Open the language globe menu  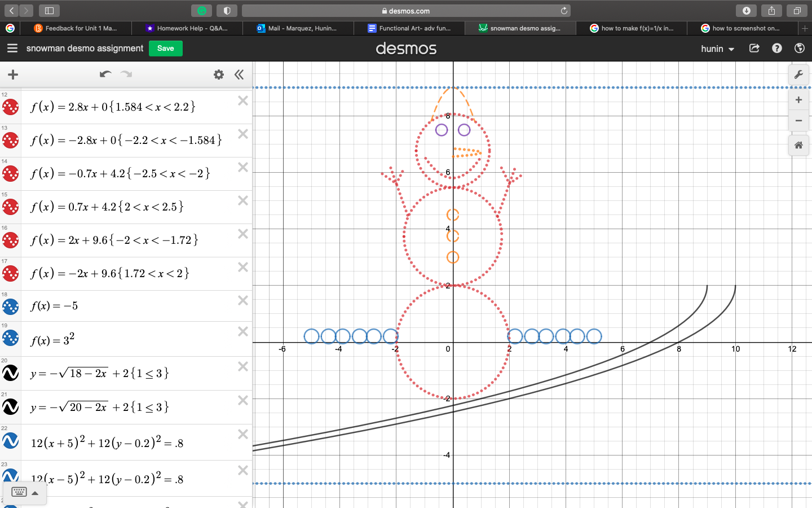pyautogui.click(x=799, y=49)
